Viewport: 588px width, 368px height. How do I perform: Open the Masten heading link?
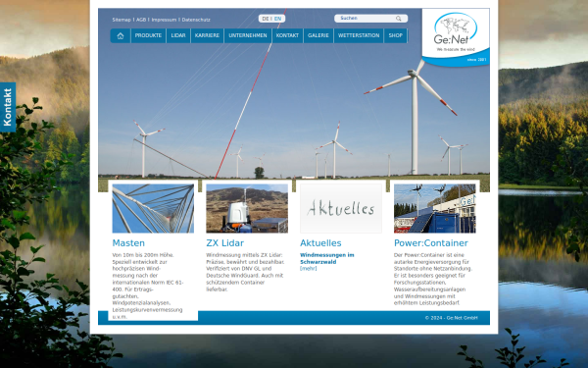128,243
